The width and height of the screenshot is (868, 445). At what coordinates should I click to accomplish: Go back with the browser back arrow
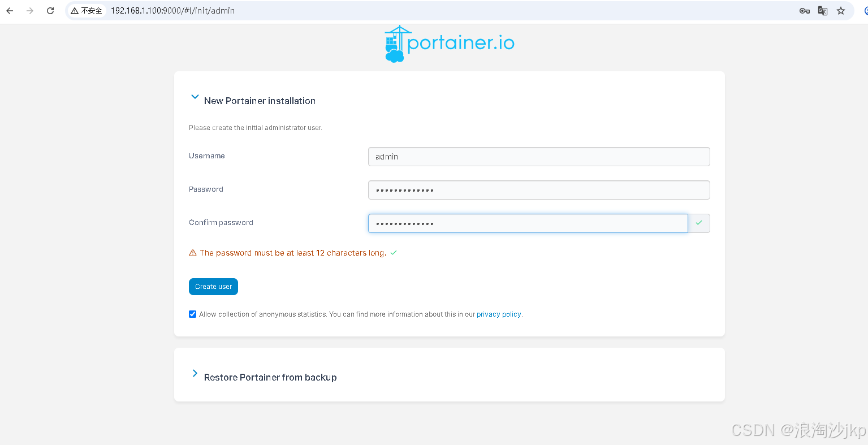pyautogui.click(x=10, y=11)
